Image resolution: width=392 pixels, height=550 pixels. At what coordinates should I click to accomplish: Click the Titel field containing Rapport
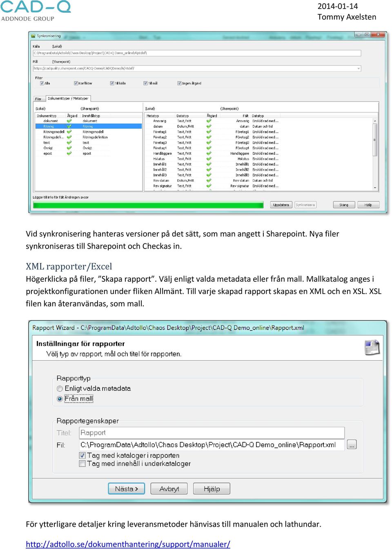click(x=212, y=433)
